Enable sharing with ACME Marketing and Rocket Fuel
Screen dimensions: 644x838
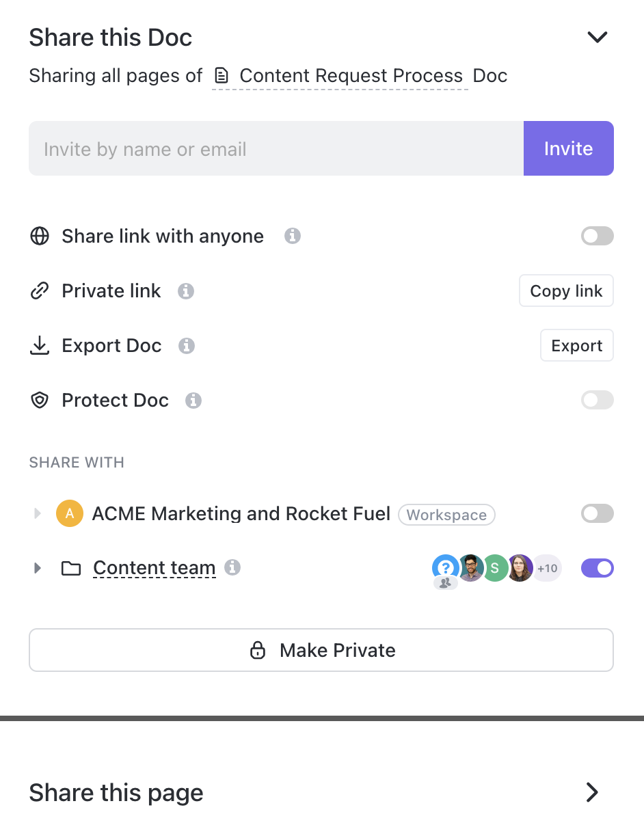point(597,513)
